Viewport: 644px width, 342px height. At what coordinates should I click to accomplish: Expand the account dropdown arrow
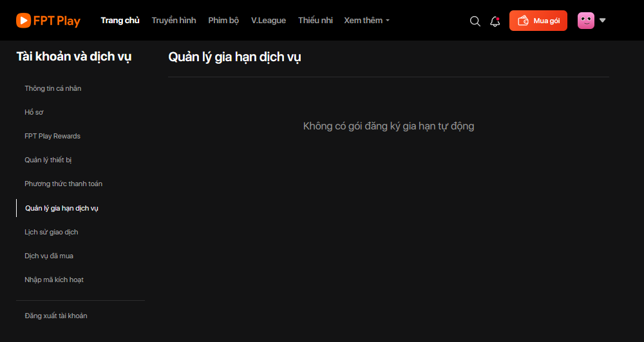(x=603, y=20)
